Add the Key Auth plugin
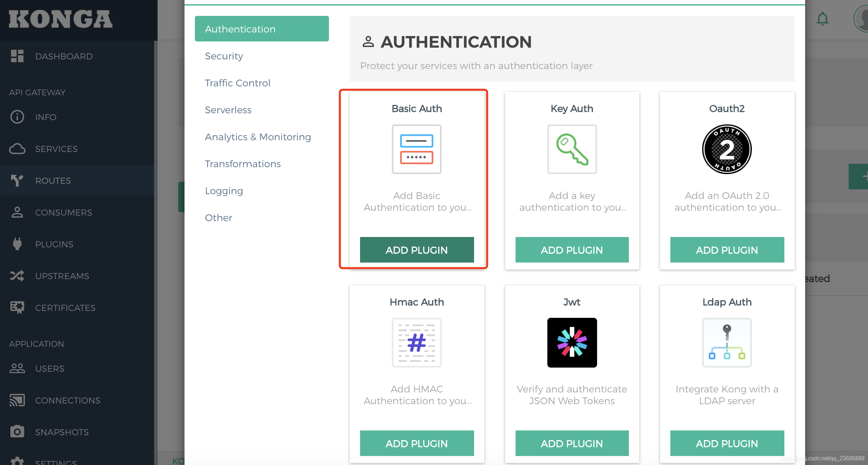 (572, 250)
